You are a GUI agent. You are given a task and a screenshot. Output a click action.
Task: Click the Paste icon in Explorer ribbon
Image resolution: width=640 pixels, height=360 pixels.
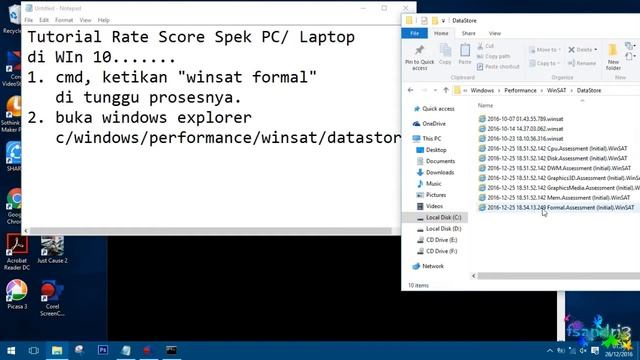(465, 54)
